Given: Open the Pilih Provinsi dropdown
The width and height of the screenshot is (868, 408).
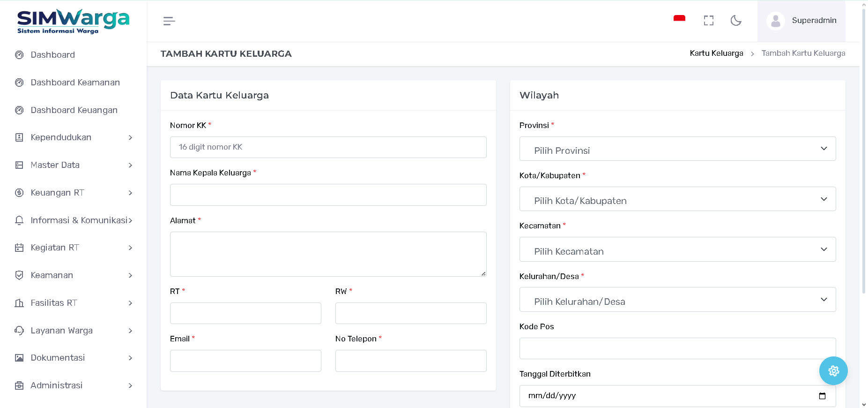Looking at the screenshot, I should [677, 149].
